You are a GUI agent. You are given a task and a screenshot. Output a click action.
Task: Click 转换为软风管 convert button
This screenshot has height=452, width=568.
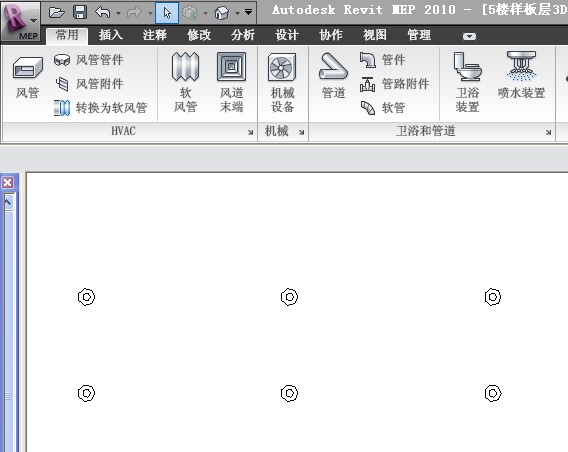[x=100, y=108]
